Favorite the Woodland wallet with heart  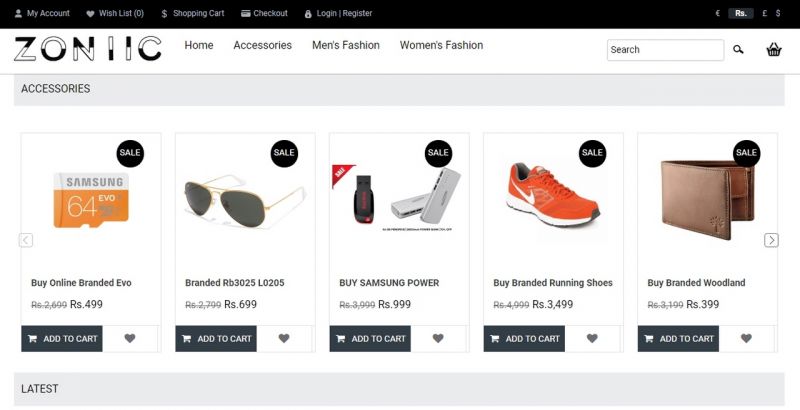click(746, 338)
